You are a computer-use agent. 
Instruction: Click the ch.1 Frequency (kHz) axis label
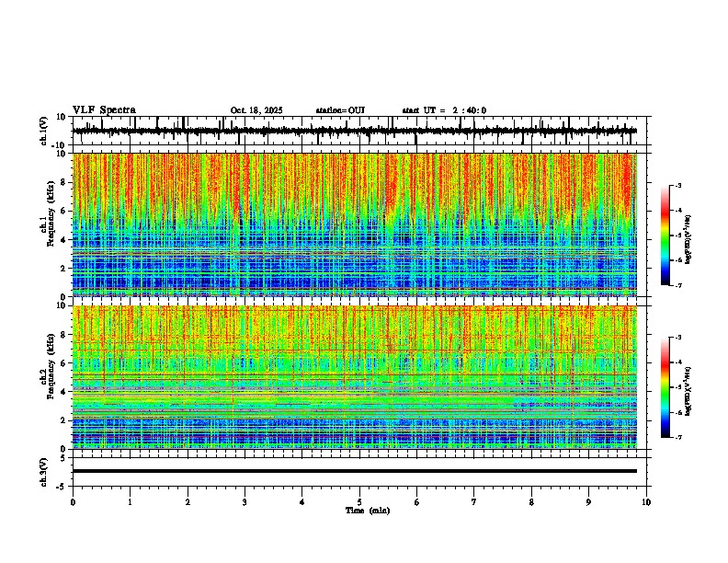tap(47, 213)
